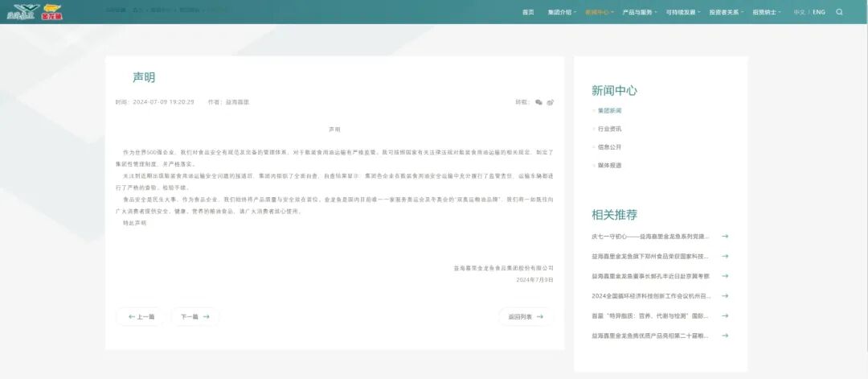
Task: Click arrow beside 2024全国循环经济 article
Action: click(x=725, y=296)
